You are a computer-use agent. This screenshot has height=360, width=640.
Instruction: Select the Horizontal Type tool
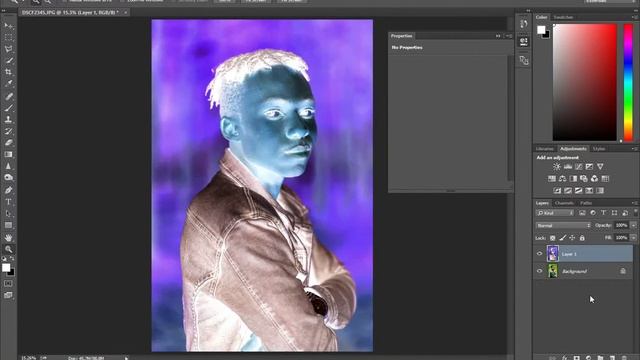tap(9, 202)
